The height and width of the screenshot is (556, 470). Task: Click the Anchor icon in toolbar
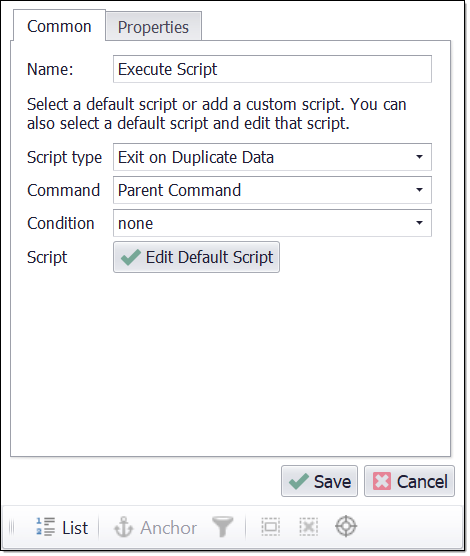pos(123,527)
